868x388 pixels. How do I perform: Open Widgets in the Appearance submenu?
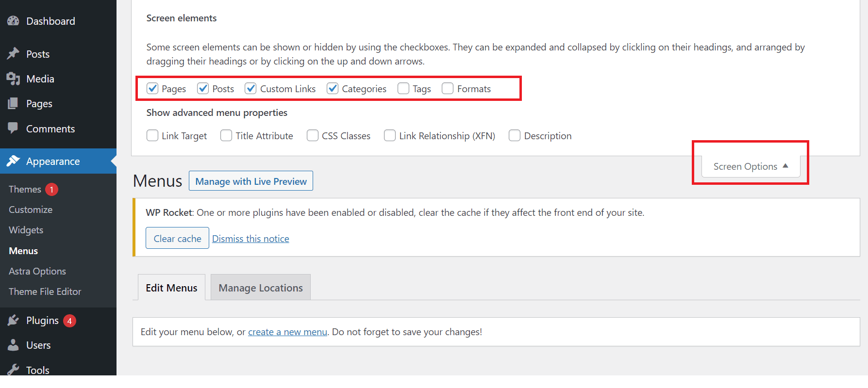point(26,230)
